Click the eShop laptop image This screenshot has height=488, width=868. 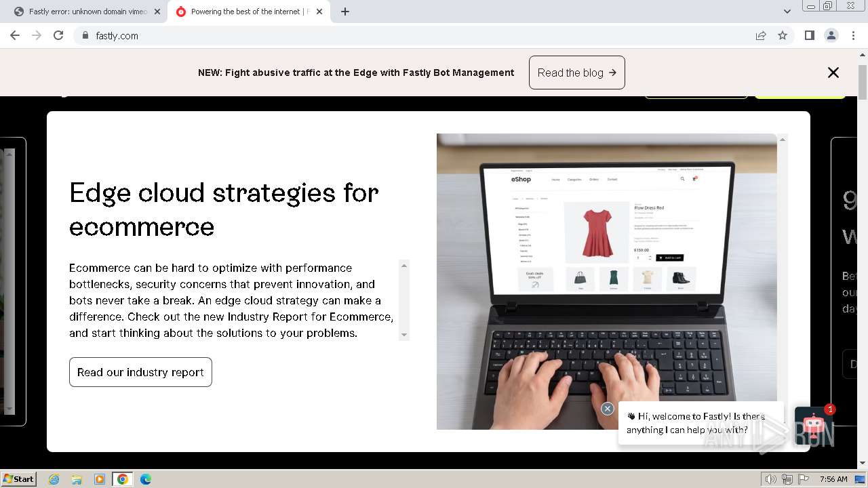tap(607, 281)
